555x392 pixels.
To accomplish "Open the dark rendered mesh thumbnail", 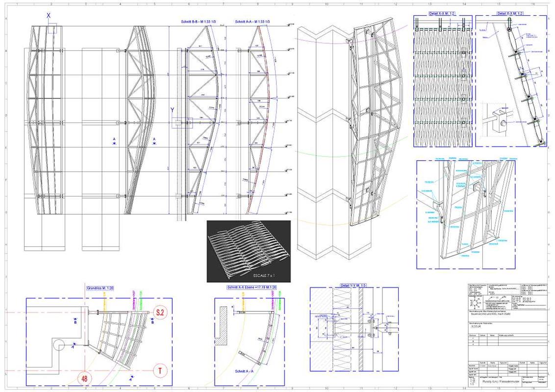I will 249,251.
